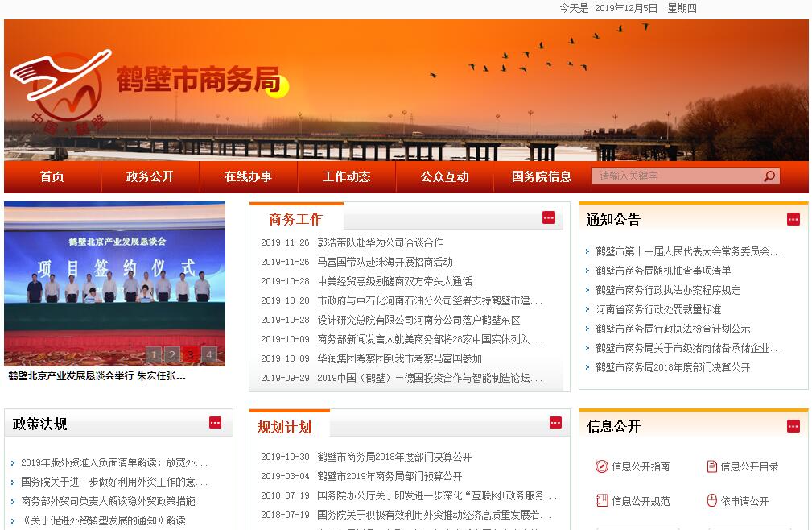Select 在线办事 in the navigation bar
Viewport: 812px width, 530px height.
point(248,176)
